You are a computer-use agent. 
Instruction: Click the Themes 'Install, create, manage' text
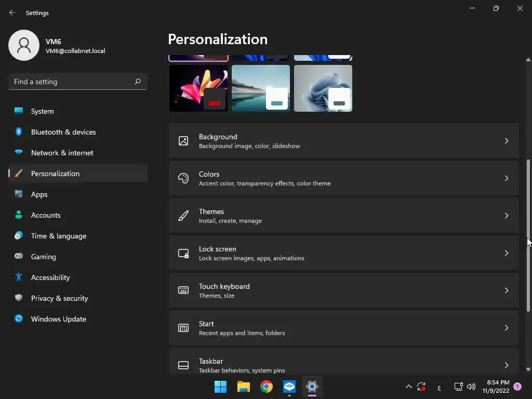230,221
